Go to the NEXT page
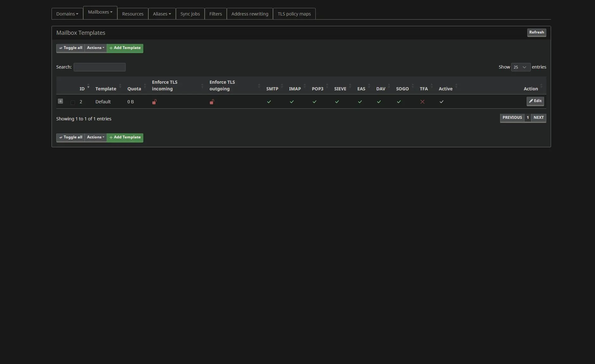The height and width of the screenshot is (364, 595). point(538,118)
